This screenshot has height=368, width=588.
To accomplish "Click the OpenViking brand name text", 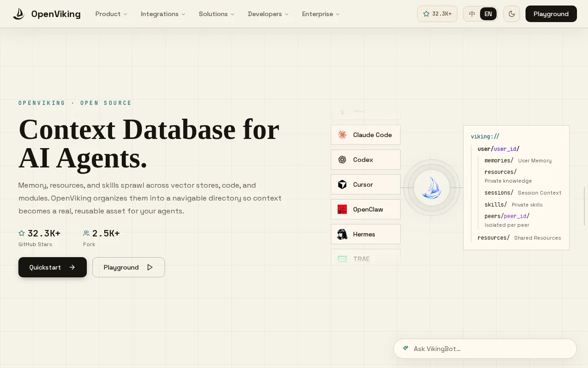I will click(56, 14).
